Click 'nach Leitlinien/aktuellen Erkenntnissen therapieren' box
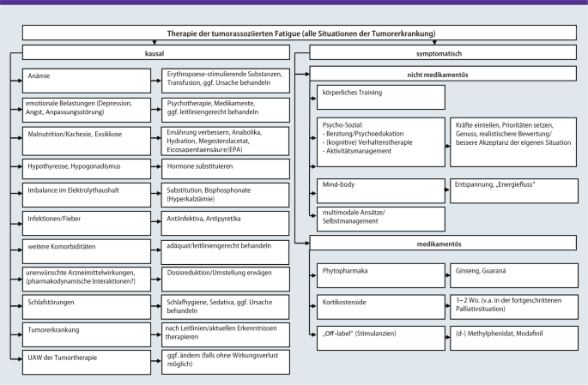The width and height of the screenshot is (588, 385). pos(226,334)
